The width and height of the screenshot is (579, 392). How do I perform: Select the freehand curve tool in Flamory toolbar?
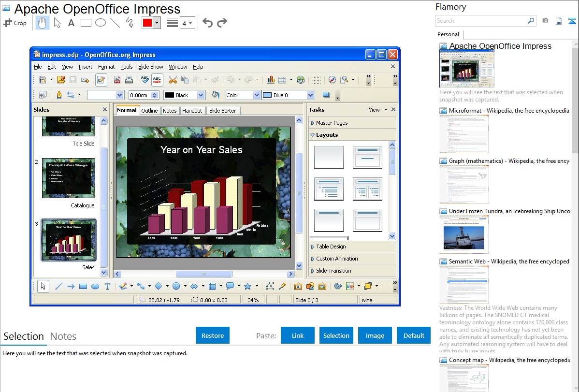tap(130, 23)
